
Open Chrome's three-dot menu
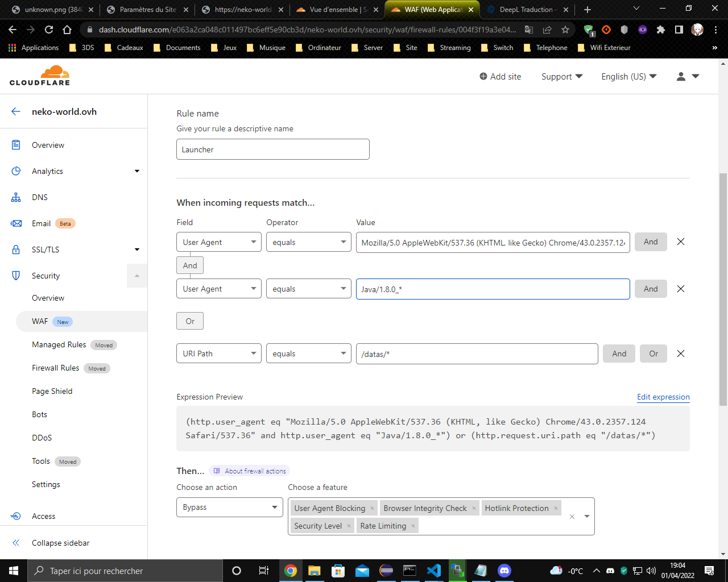click(715, 30)
